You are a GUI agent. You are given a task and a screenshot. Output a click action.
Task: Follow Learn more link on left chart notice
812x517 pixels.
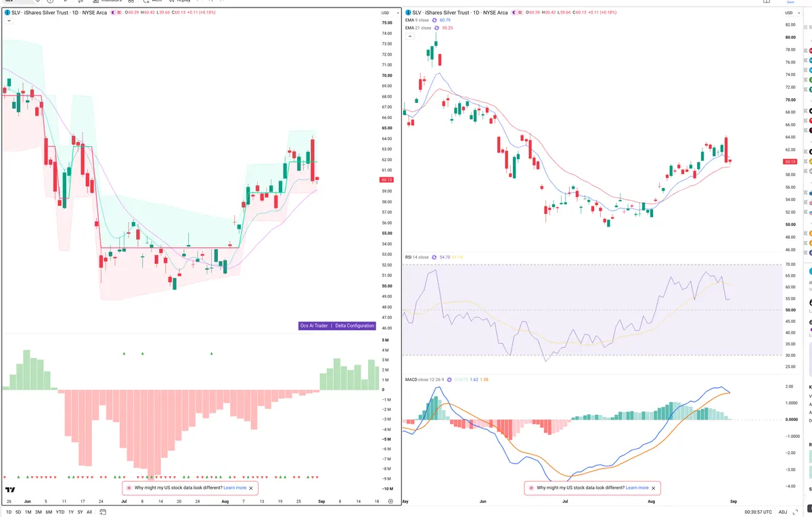(235, 487)
